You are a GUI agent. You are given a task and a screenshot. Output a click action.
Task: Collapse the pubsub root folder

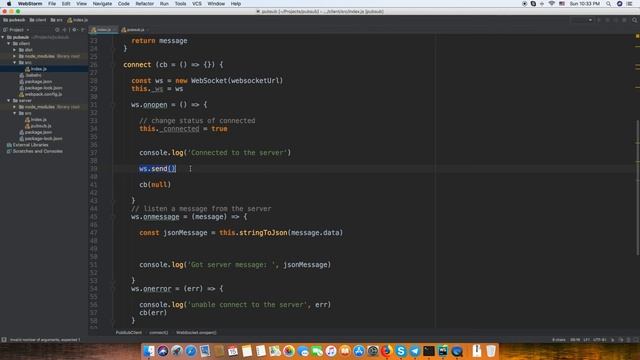point(3,37)
